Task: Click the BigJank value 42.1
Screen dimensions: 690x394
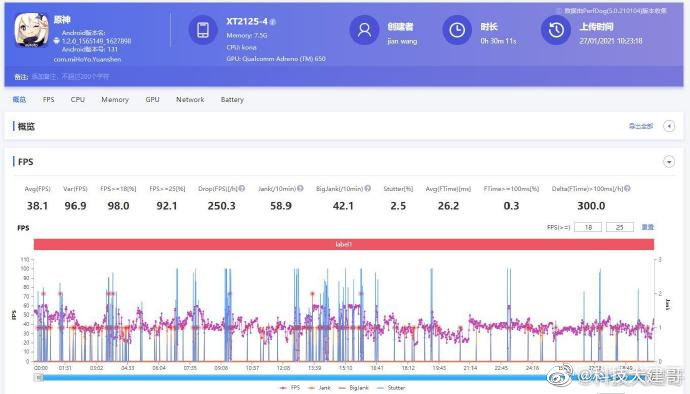Action: (343, 206)
